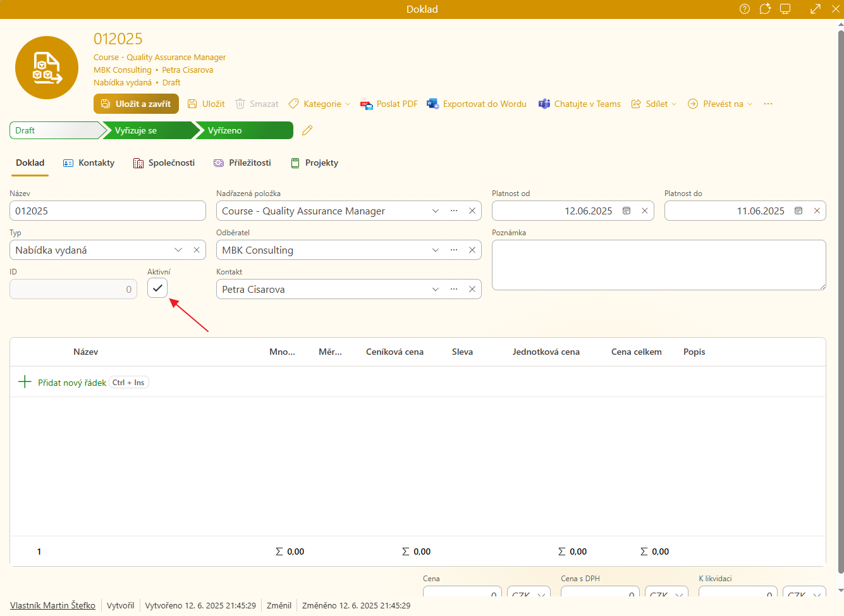Viewport: 844px width, 616px height.
Task: Expand the window with the resize arrows icon
Action: tap(816, 9)
